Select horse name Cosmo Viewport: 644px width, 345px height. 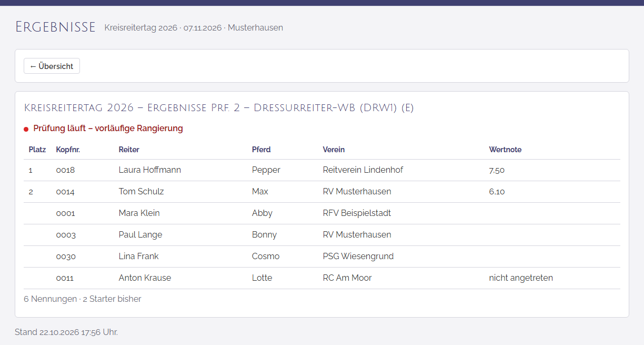click(x=266, y=257)
